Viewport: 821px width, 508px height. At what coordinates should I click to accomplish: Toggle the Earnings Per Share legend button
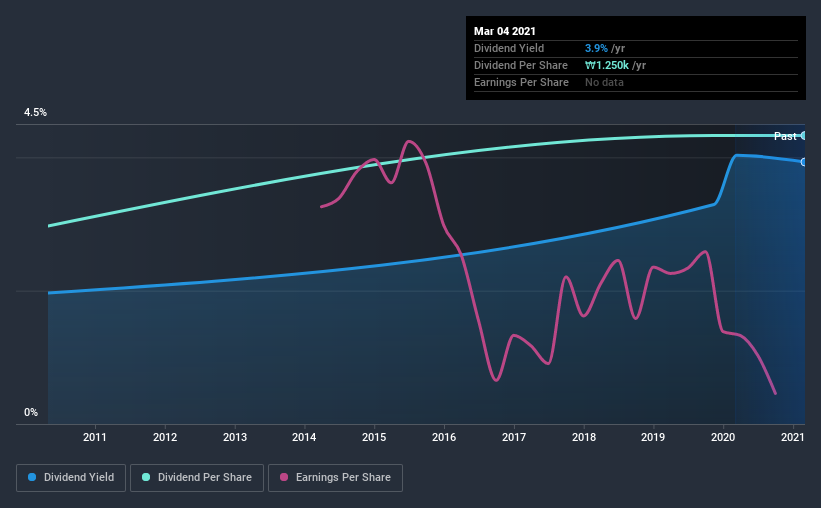(x=335, y=478)
